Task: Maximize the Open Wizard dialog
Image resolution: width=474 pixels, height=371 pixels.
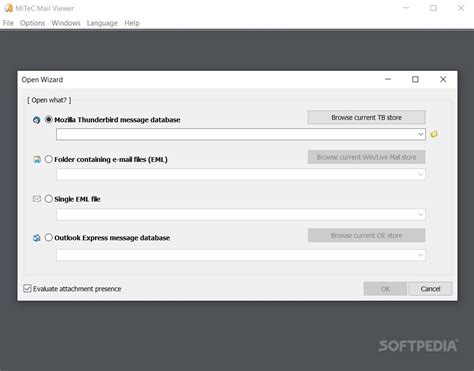Action: click(415, 79)
